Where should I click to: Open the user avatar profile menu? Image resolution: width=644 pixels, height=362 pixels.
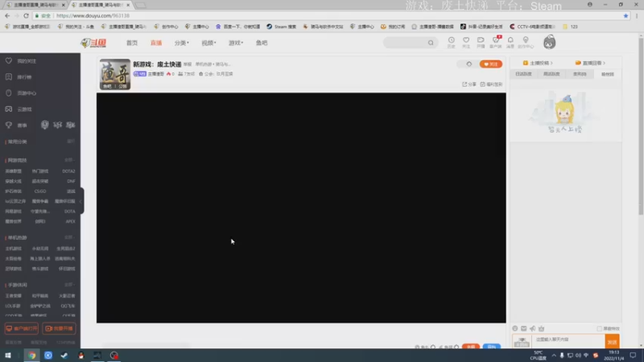(550, 43)
